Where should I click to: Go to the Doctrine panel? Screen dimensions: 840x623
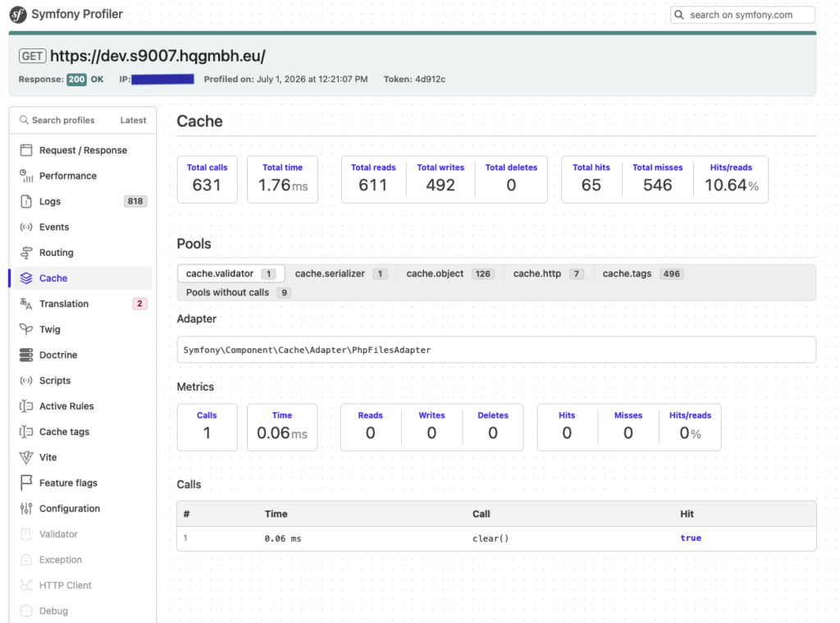pyautogui.click(x=83, y=355)
